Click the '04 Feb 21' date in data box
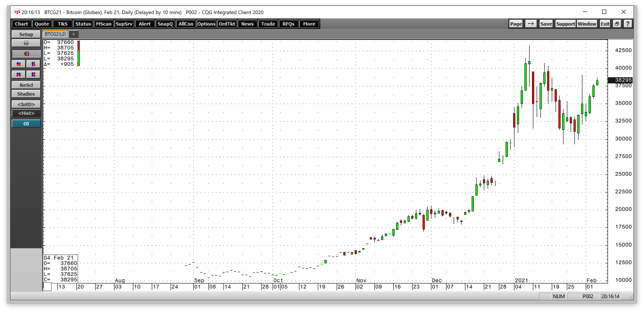This screenshot has width=644, height=312. 58,257
